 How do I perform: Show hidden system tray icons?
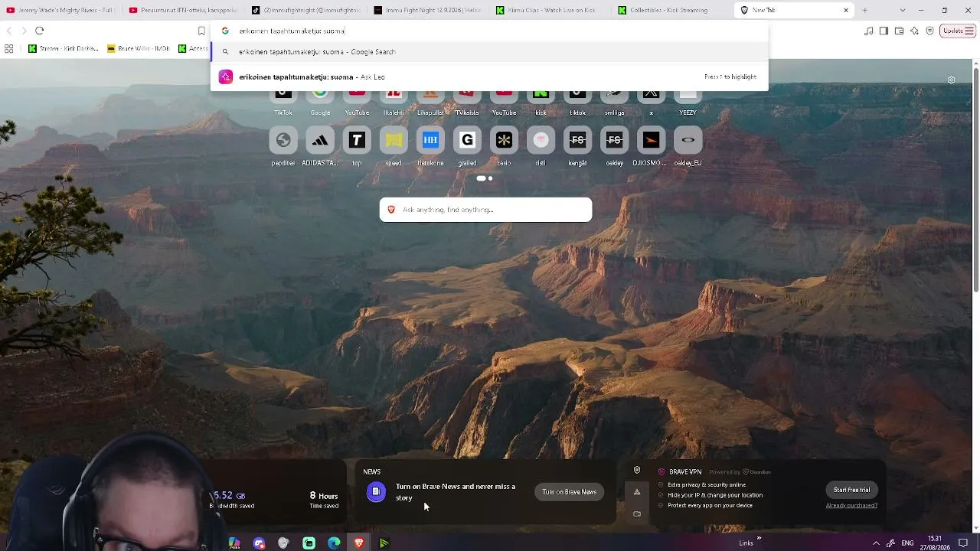click(x=876, y=543)
